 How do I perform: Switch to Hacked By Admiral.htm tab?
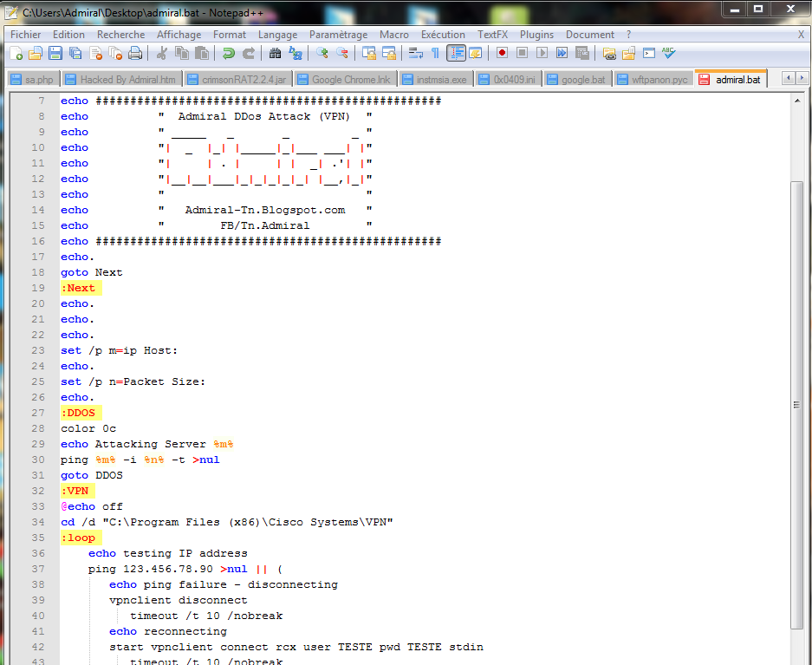click(x=122, y=79)
